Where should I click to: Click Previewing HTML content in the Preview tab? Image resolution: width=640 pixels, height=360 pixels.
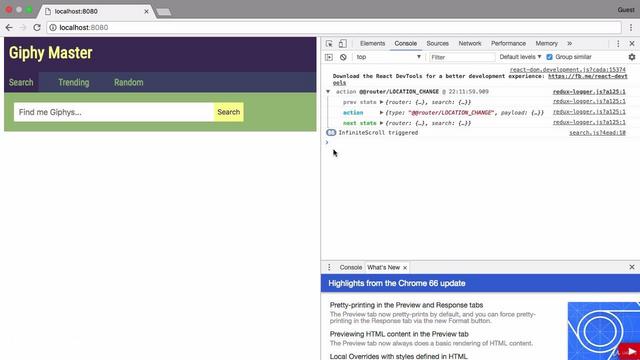399,334
